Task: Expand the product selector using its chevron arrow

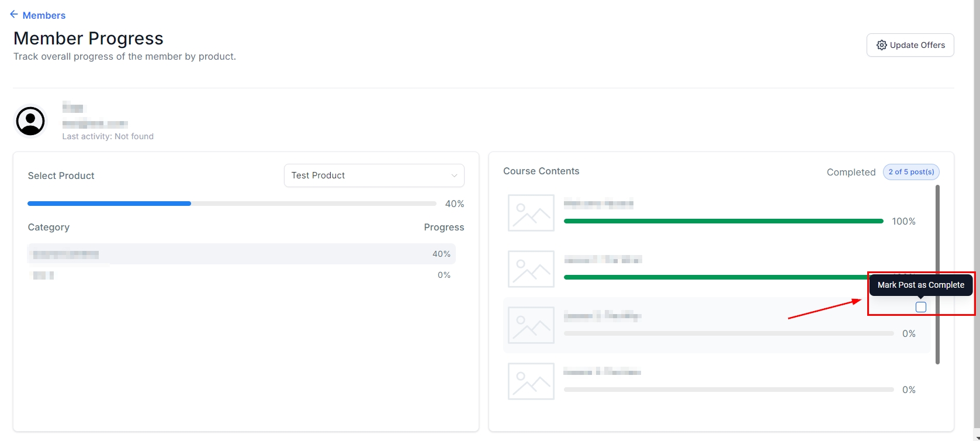Action: click(454, 175)
